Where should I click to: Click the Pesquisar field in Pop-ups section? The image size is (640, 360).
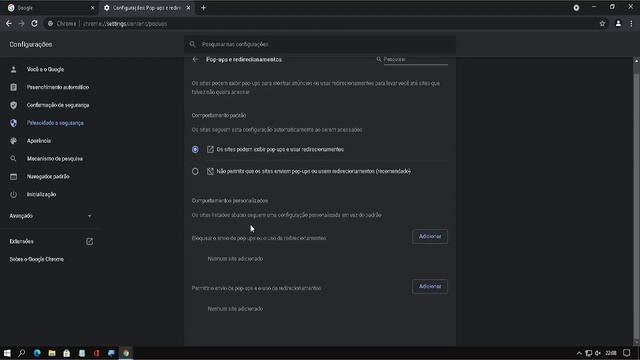click(x=415, y=60)
